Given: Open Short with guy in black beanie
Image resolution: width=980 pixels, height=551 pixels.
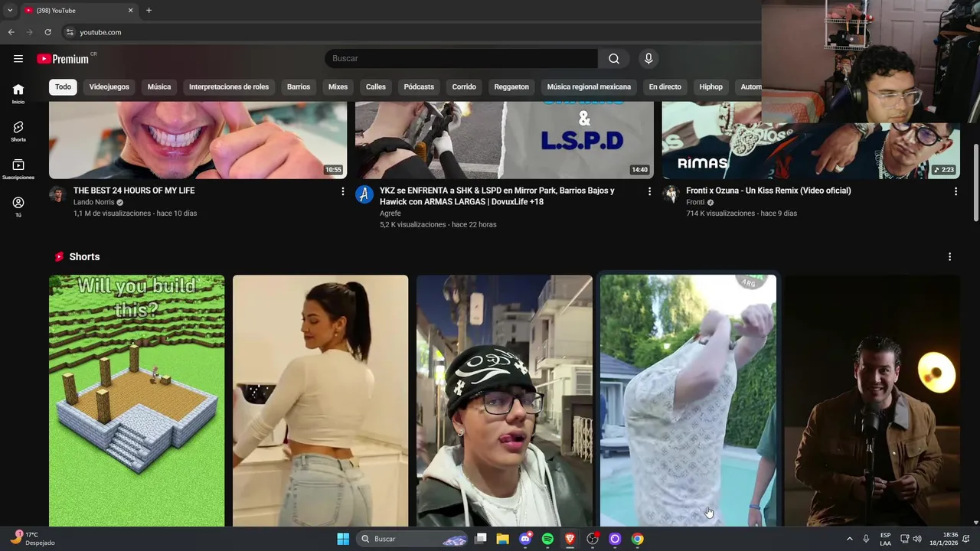Looking at the screenshot, I should [505, 401].
